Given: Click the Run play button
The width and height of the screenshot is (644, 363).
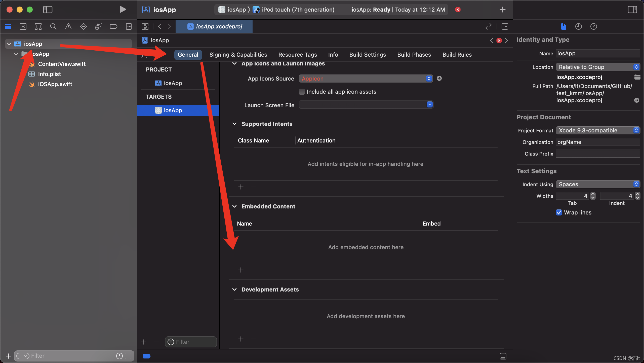Looking at the screenshot, I should (123, 10).
